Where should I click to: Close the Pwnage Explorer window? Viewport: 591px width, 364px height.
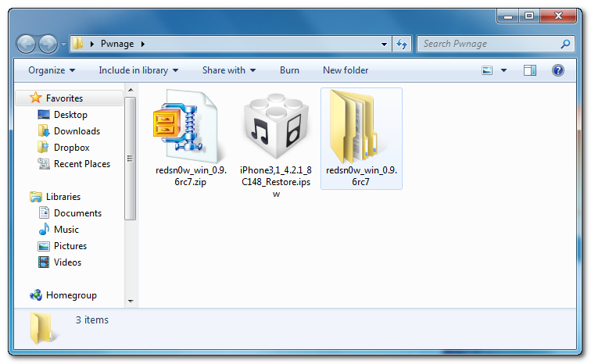point(558,16)
